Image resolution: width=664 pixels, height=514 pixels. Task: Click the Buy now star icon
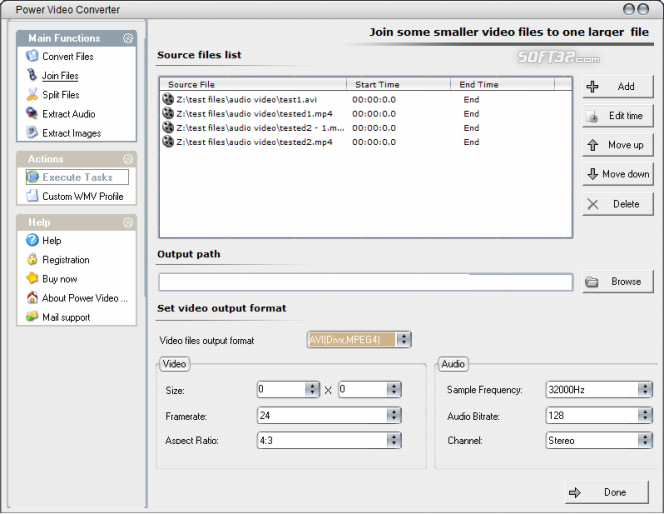click(32, 278)
